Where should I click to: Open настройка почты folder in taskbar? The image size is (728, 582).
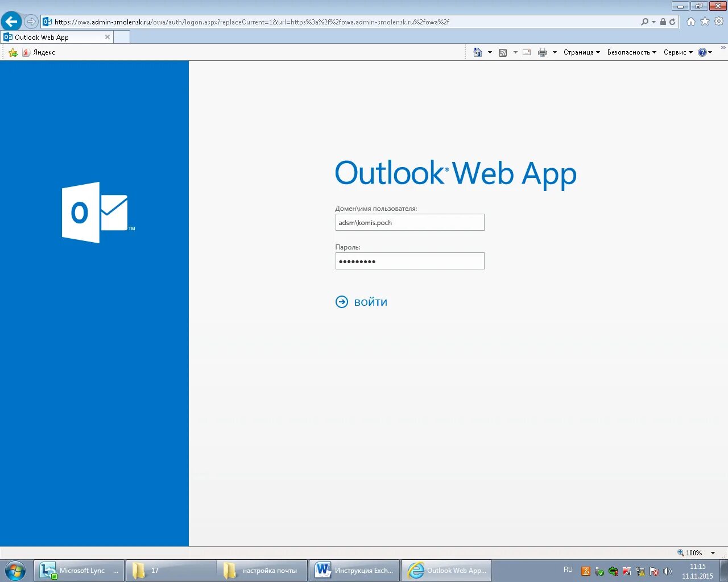pos(262,570)
